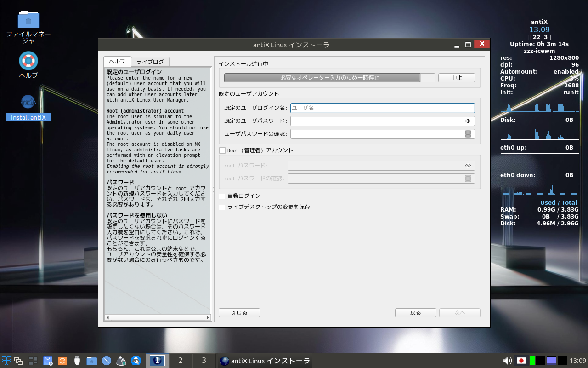The width and height of the screenshot is (588, 368).
Task: Click the zzz-icewm text in system monitor
Action: [x=539, y=51]
